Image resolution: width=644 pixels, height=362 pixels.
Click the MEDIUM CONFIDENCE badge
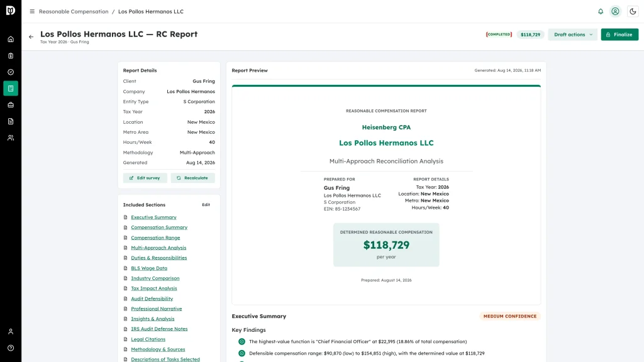[509, 317]
